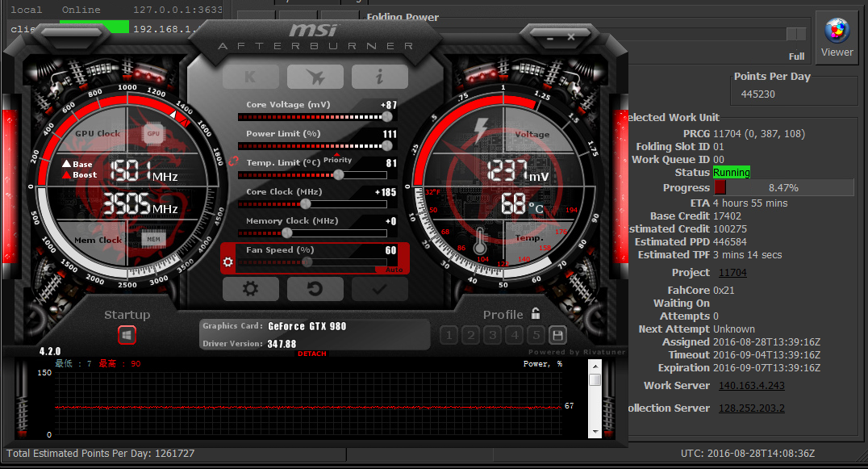Click the GPU chip icon in gauge
This screenshot has width=868, height=469.
[153, 133]
